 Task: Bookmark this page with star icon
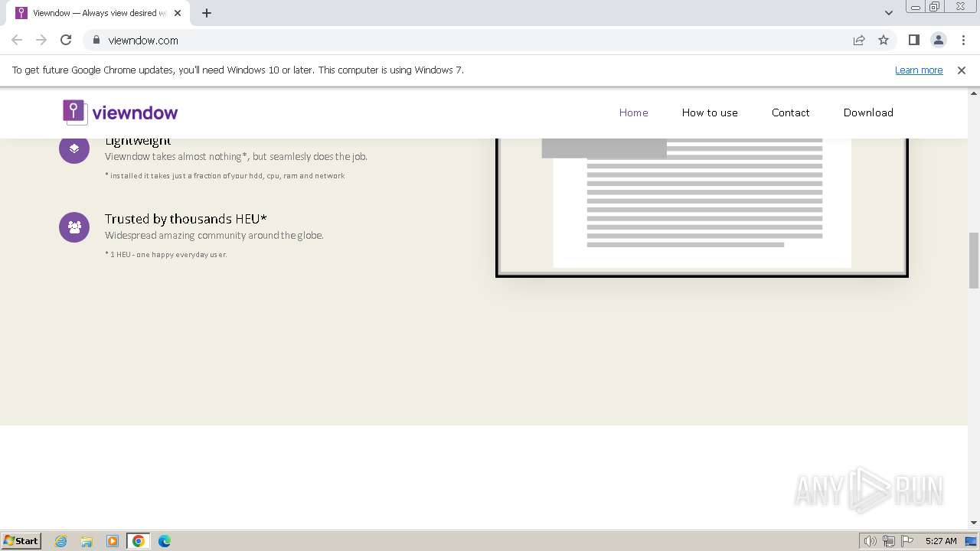(x=884, y=40)
